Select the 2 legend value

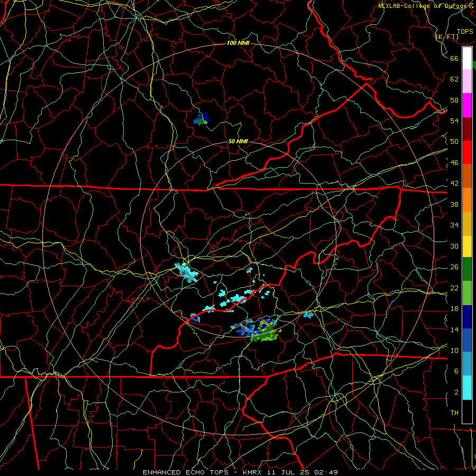[x=456, y=392]
